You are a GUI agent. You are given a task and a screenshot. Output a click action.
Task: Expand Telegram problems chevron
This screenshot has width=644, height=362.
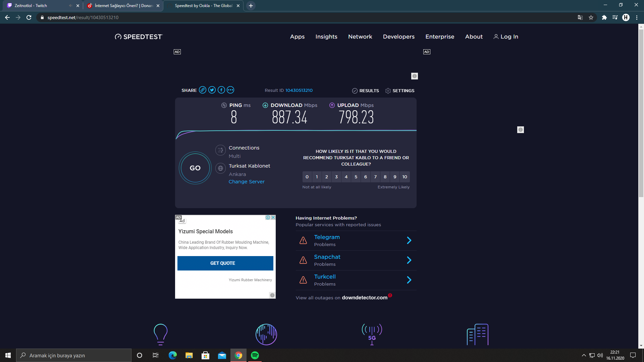pyautogui.click(x=409, y=240)
